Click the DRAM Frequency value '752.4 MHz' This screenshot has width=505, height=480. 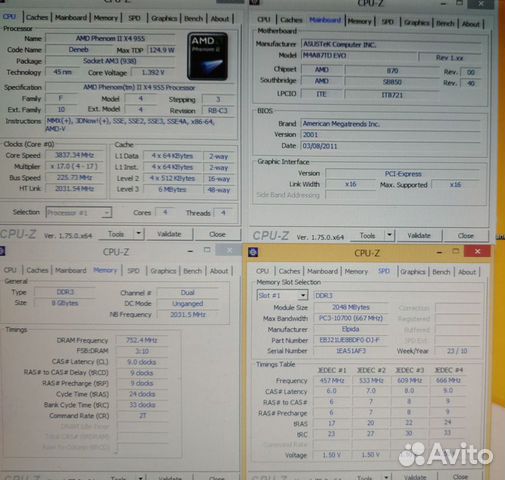tap(142, 340)
